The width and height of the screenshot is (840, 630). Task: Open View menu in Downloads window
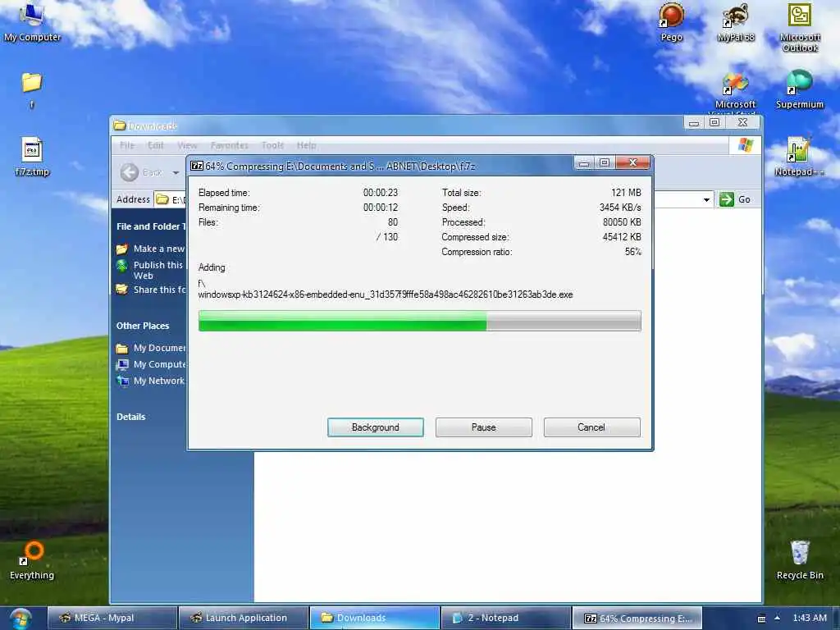188,145
